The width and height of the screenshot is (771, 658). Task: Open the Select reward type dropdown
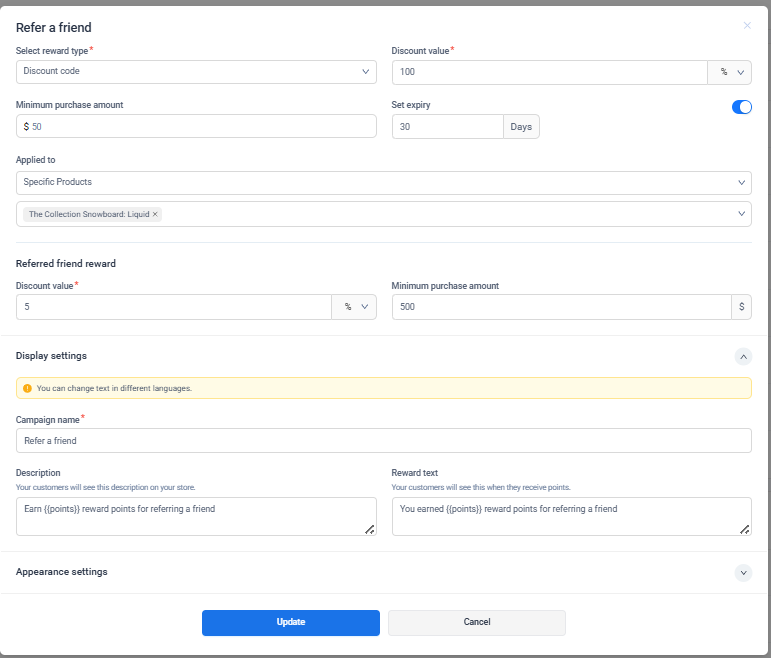pyautogui.click(x=196, y=72)
